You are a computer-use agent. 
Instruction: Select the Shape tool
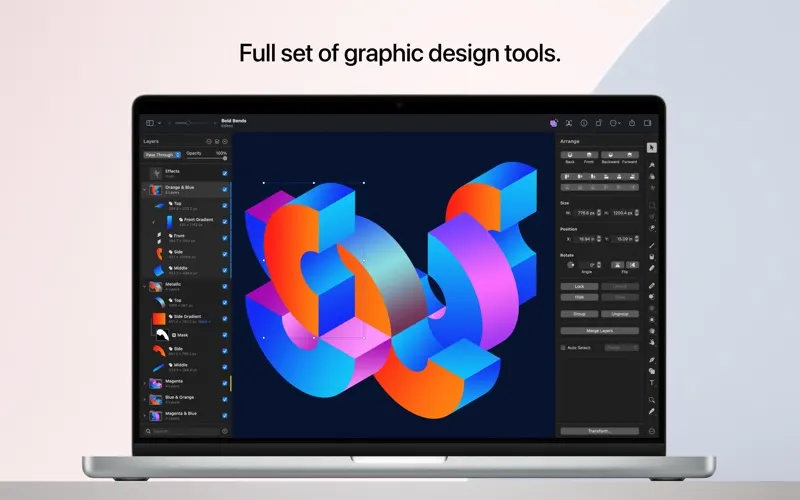(x=652, y=371)
